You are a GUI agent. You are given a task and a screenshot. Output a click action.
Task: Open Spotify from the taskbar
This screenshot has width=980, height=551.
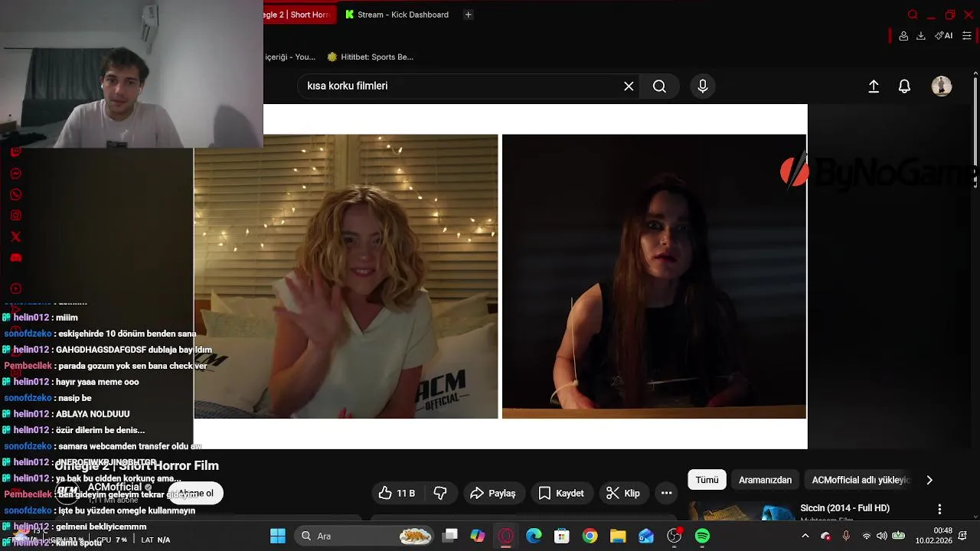(702, 536)
